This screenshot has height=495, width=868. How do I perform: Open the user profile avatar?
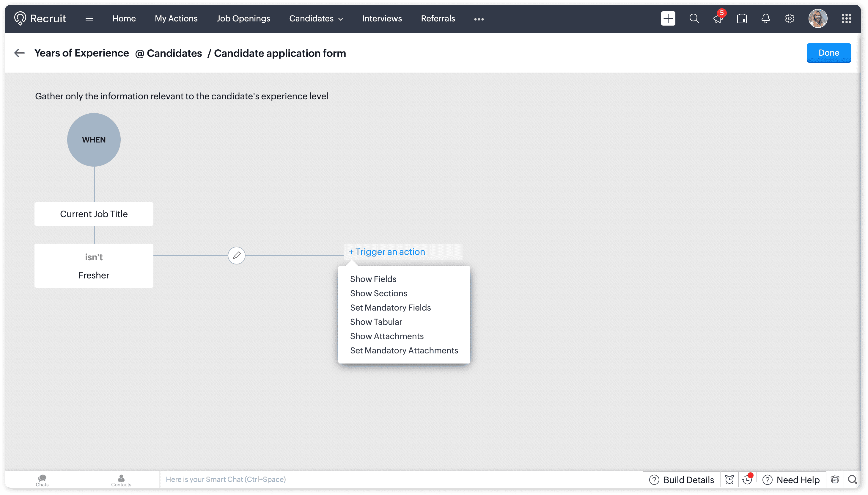(817, 19)
